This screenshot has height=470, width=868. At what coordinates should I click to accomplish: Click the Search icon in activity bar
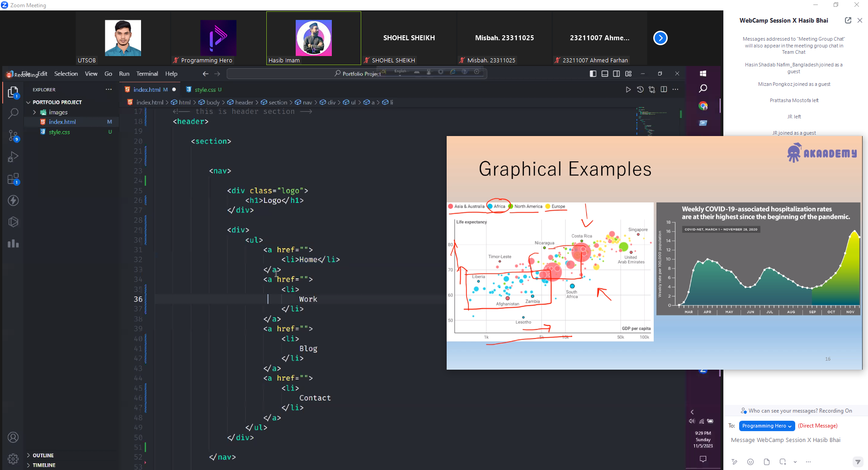click(13, 113)
